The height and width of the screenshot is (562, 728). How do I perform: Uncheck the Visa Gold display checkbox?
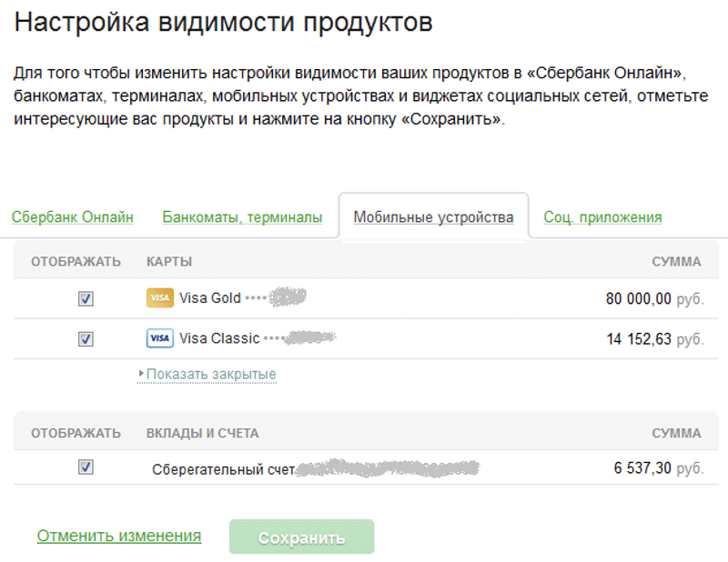click(x=86, y=298)
